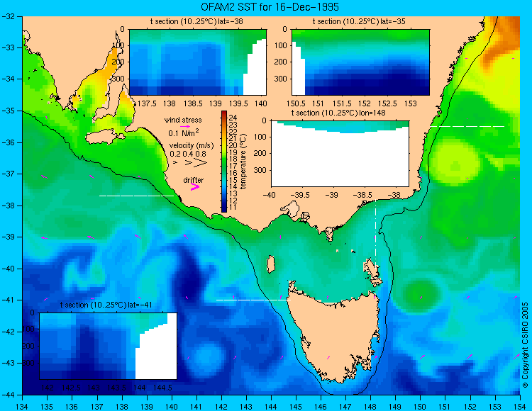
Task: Click the magenta wind stress arrow in legend
Action: coord(185,126)
